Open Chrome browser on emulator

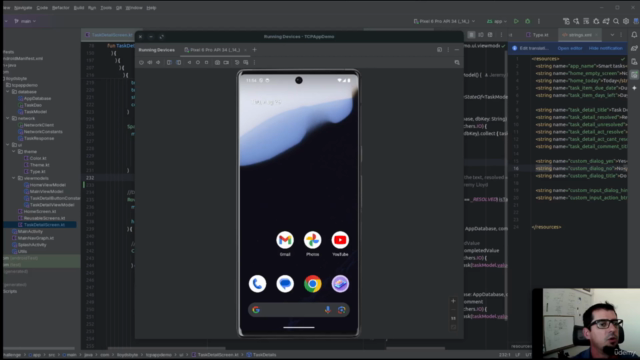(x=312, y=284)
